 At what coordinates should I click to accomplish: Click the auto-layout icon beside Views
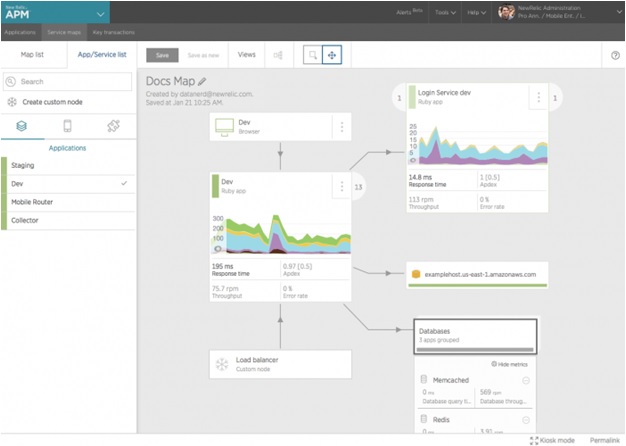pos(278,55)
